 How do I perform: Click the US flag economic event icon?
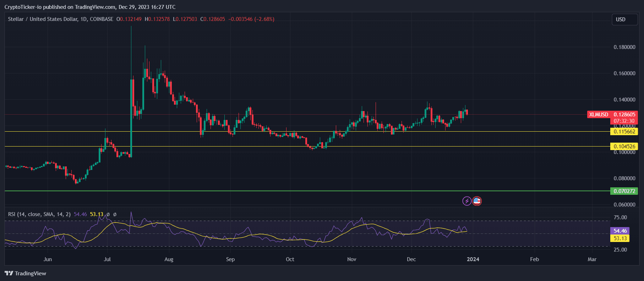477,201
